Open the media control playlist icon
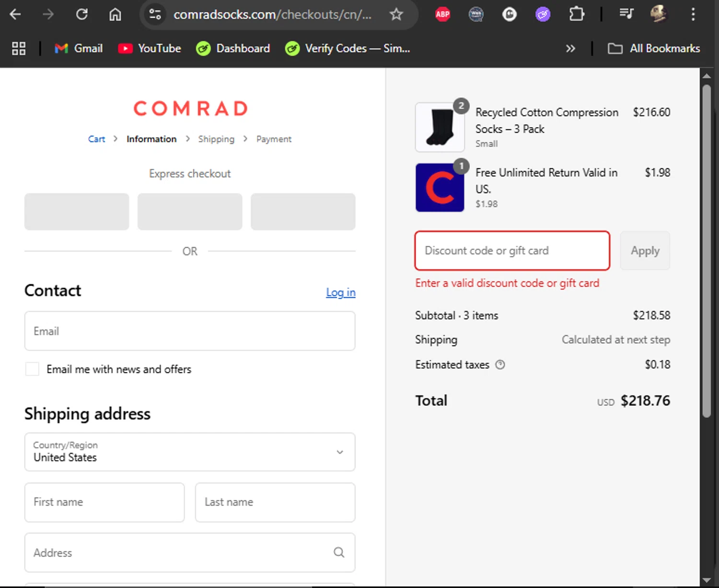Image resolution: width=719 pixels, height=588 pixels. (x=626, y=14)
